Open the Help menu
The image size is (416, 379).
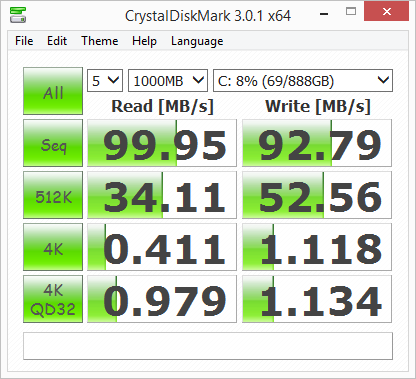pos(144,41)
